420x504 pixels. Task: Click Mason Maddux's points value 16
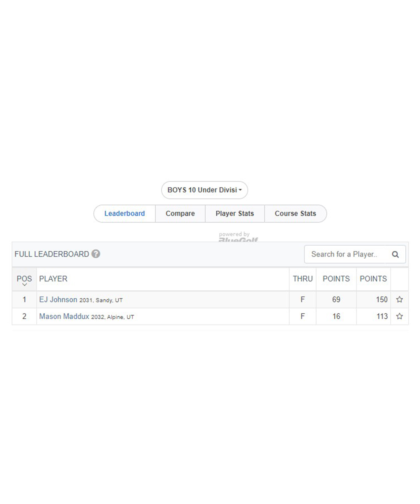336,316
